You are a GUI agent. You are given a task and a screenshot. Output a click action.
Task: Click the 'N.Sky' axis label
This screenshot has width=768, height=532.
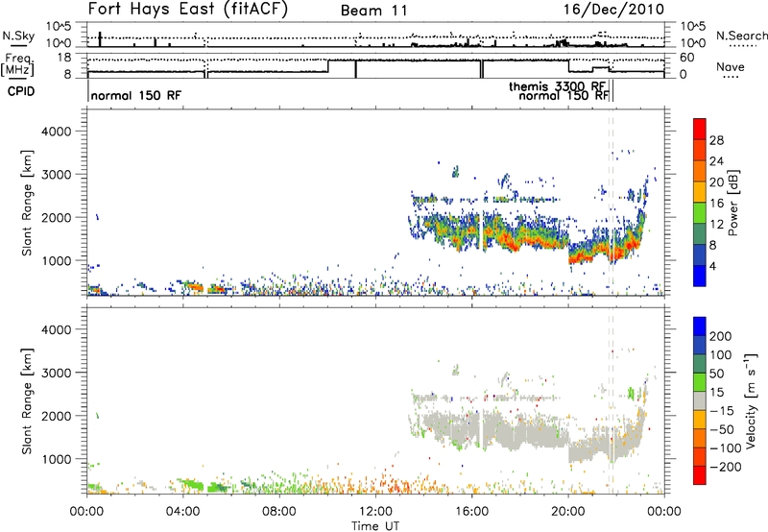coord(18,36)
